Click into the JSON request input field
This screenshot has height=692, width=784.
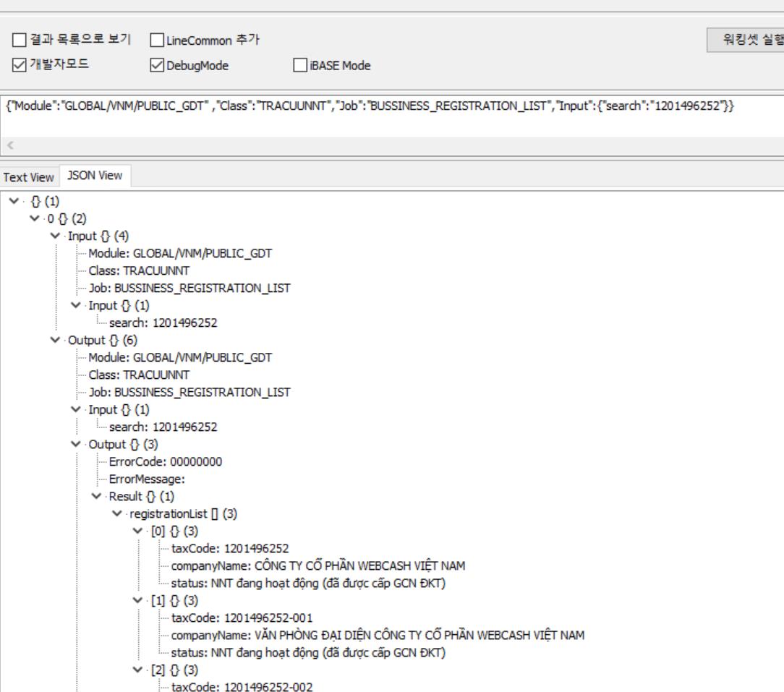(x=392, y=115)
